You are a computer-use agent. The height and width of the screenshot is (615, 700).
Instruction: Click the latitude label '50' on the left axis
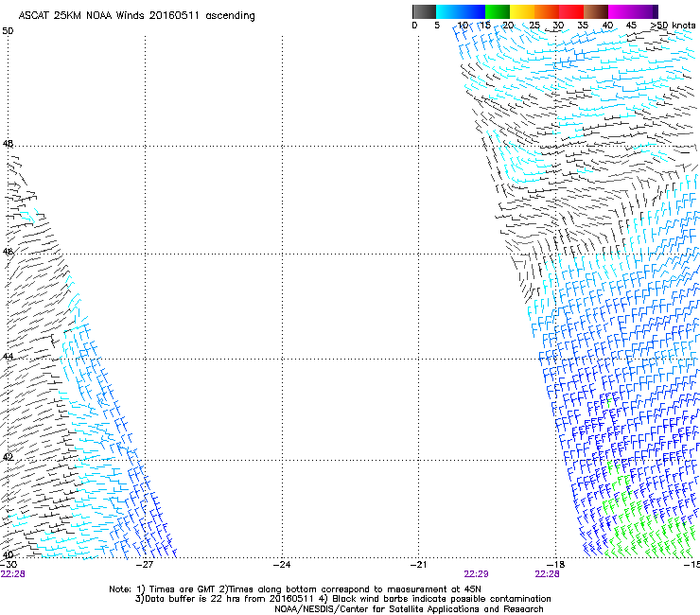click(8, 31)
